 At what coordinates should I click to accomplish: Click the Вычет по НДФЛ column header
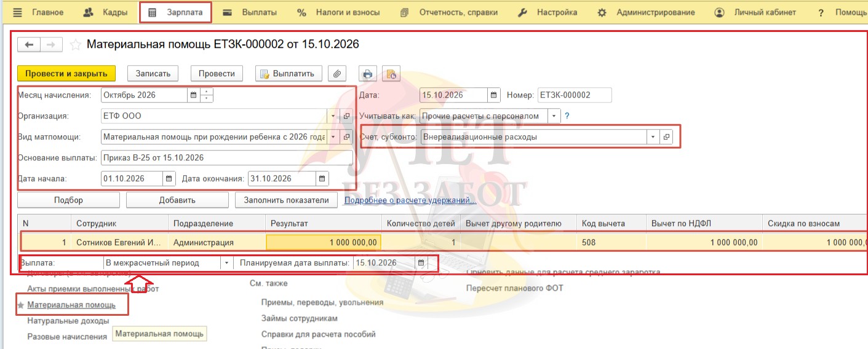[704, 224]
